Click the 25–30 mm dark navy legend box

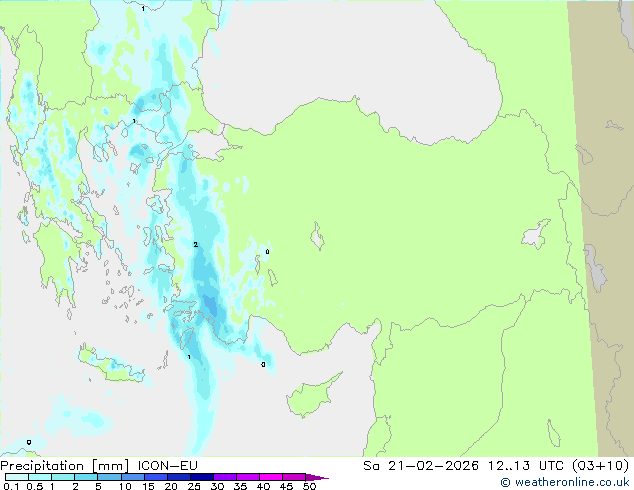[201, 477]
